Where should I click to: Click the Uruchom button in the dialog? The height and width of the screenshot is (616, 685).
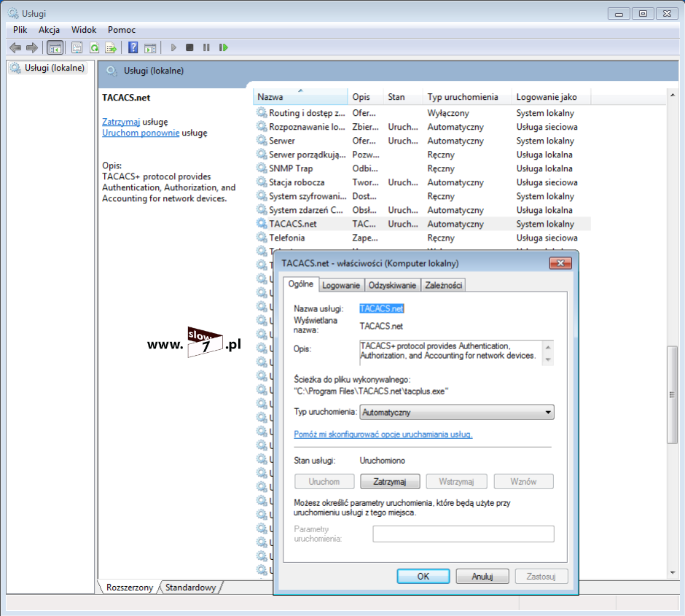click(324, 481)
